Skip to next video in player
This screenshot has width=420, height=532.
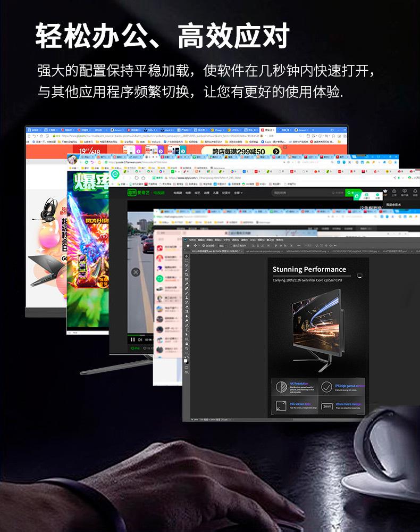coord(140,339)
